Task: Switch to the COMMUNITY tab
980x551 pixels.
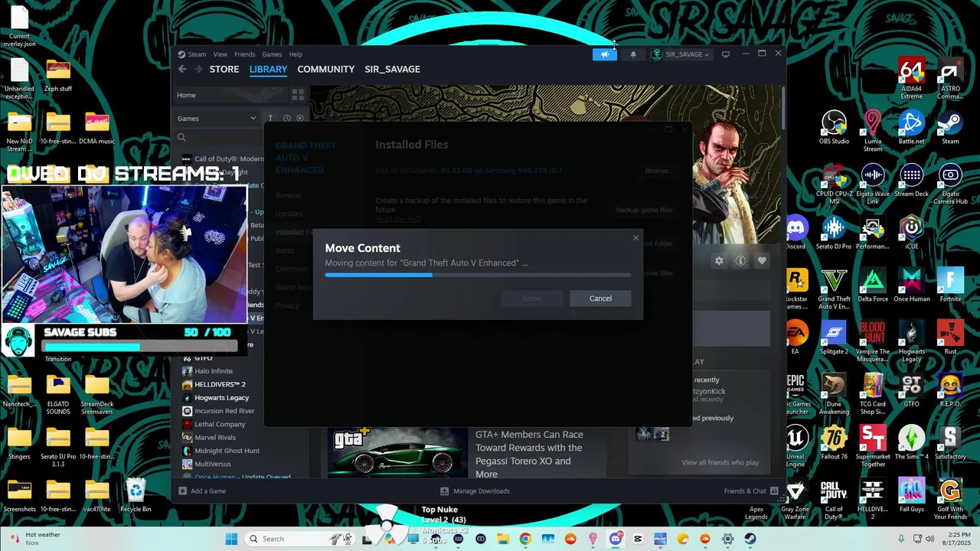Action: pos(326,69)
